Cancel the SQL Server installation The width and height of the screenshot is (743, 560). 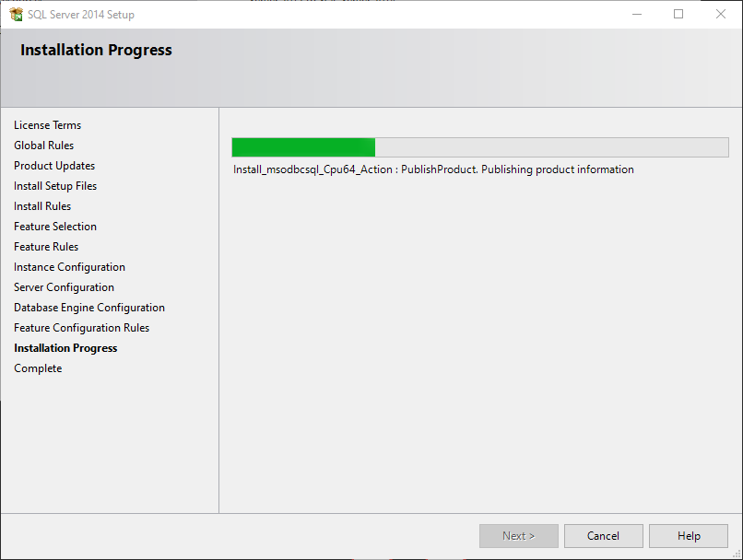coord(603,536)
